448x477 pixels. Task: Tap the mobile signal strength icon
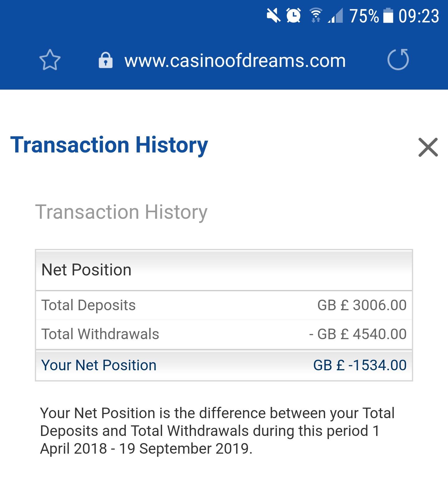coord(335,16)
